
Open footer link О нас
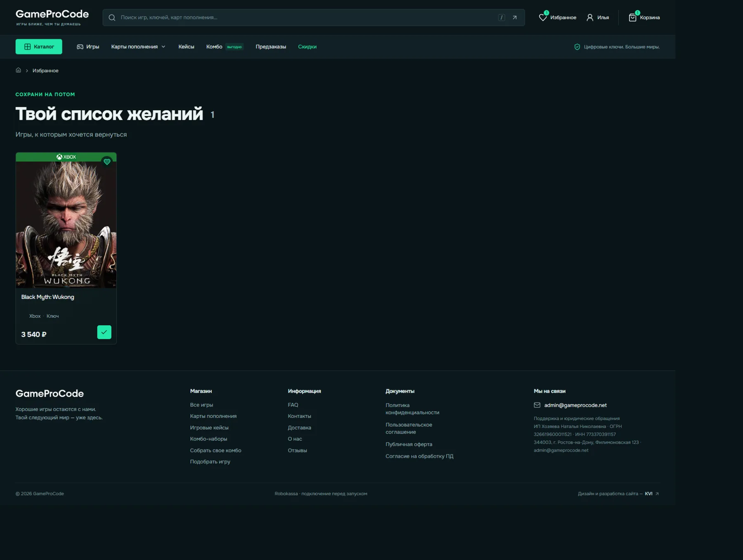[295, 439]
